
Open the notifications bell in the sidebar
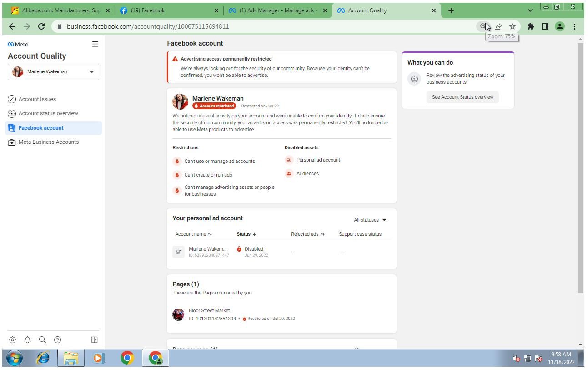[x=27, y=340]
